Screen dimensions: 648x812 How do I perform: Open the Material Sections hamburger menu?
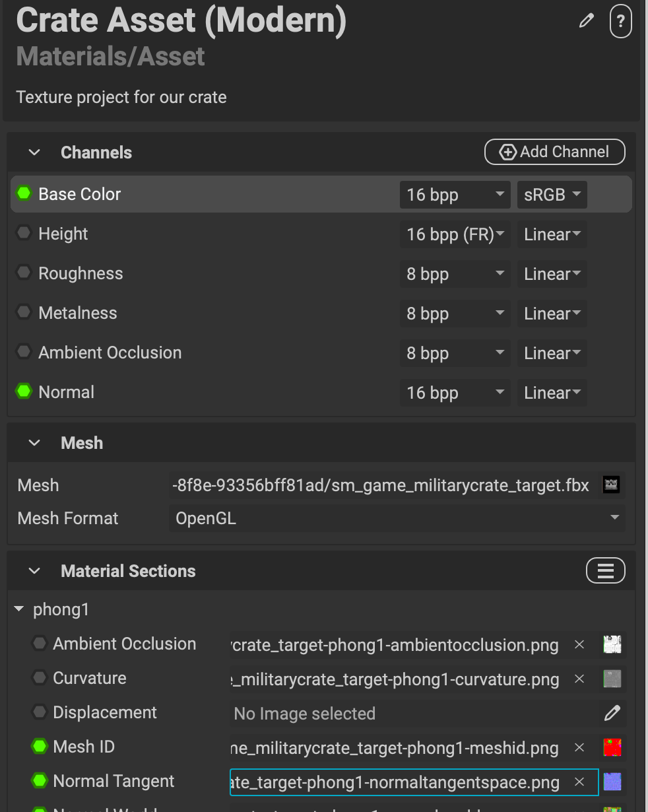coord(605,570)
